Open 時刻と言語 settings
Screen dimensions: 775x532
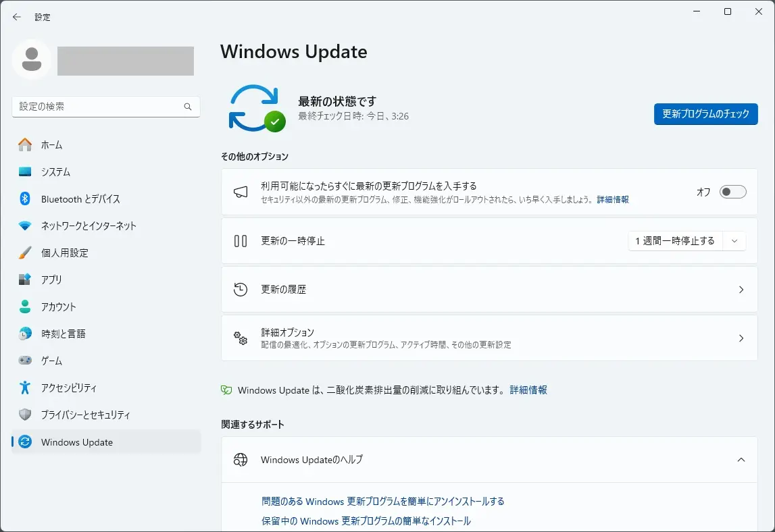(106, 334)
